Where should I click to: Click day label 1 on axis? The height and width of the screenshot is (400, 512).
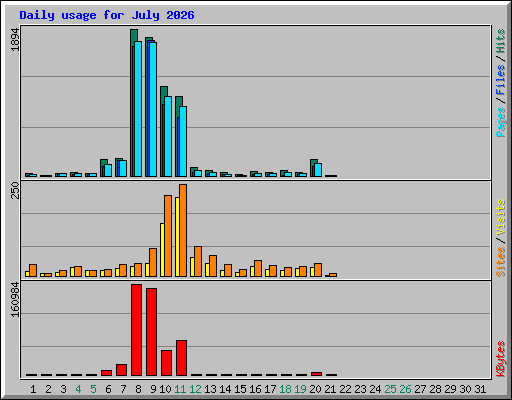33,389
